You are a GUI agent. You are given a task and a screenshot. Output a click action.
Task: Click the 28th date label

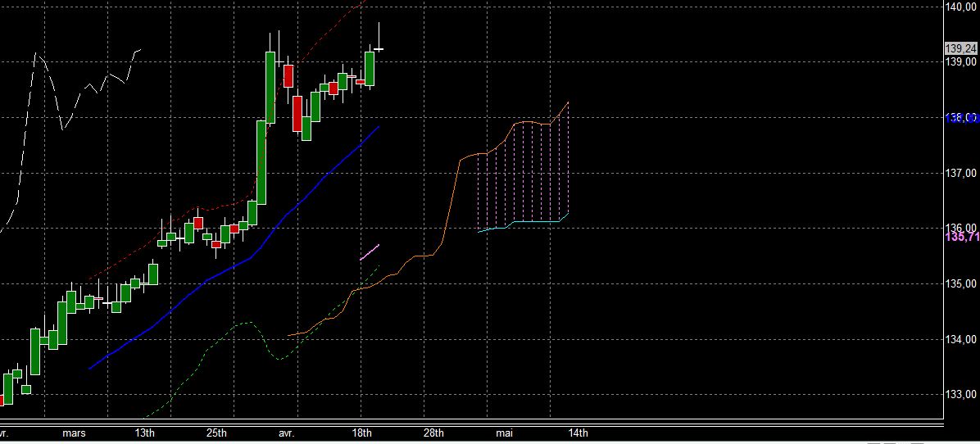[x=433, y=433]
